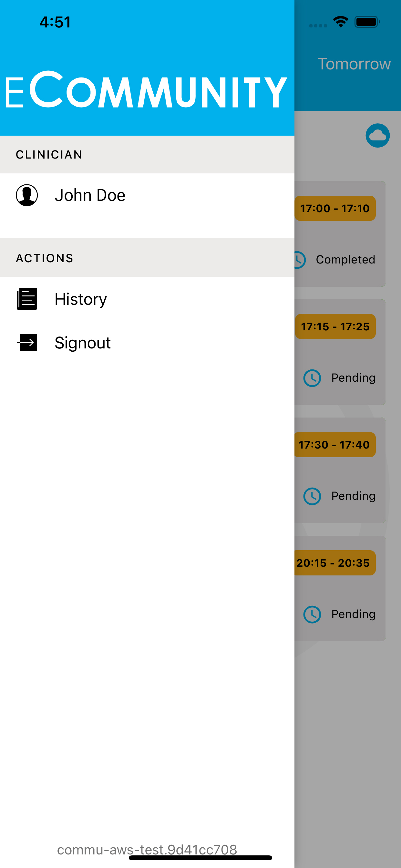The height and width of the screenshot is (868, 401).
Task: Switch to the Tomorrow tab
Action: point(354,64)
